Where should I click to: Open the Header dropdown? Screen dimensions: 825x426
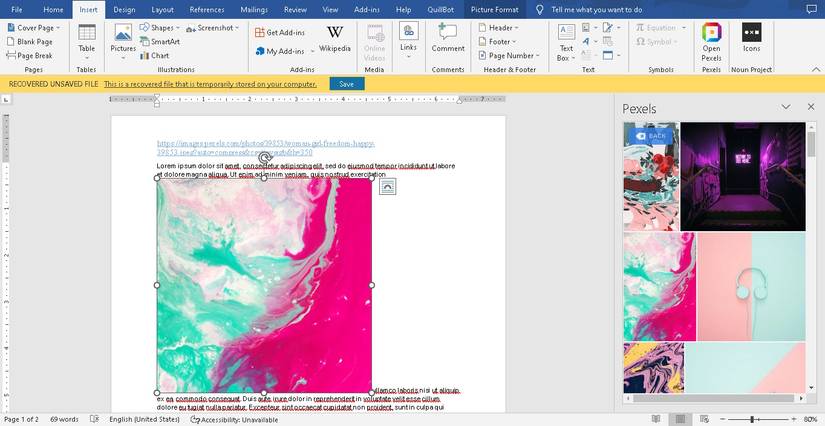coord(498,28)
